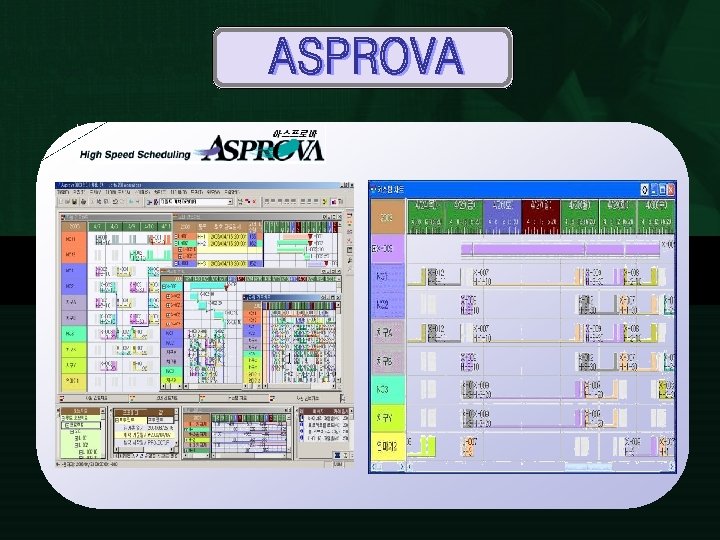Click the blue date column header in the right window
Image resolution: width=720 pixels, height=540 pixels.
[503, 217]
